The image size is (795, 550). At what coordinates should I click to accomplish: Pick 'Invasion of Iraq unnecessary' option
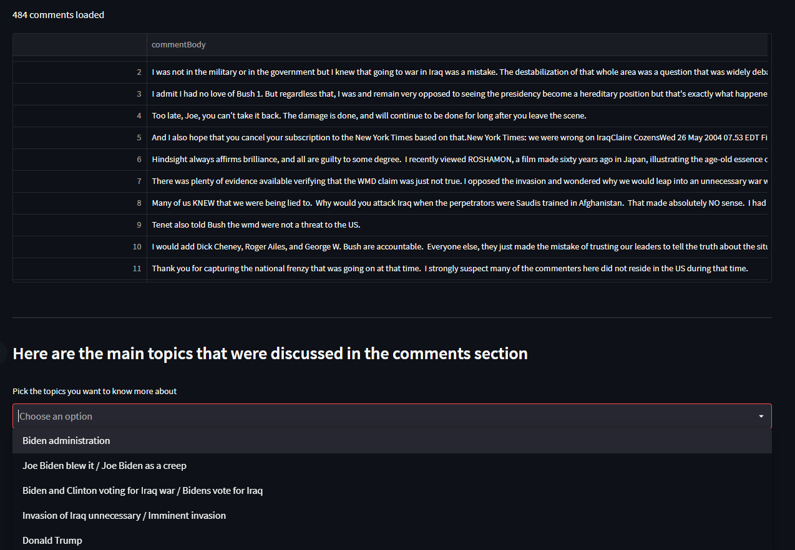click(124, 516)
